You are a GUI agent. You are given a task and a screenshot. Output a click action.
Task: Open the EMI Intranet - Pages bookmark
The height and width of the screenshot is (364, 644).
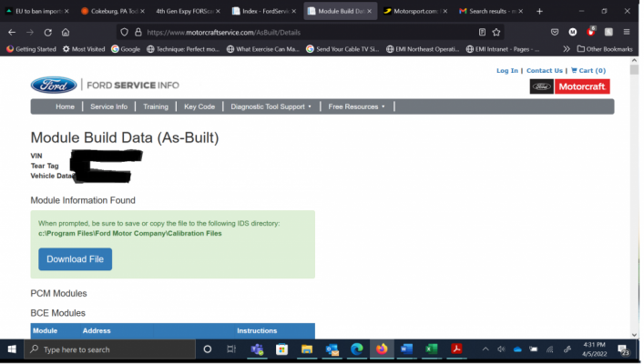[x=503, y=49]
